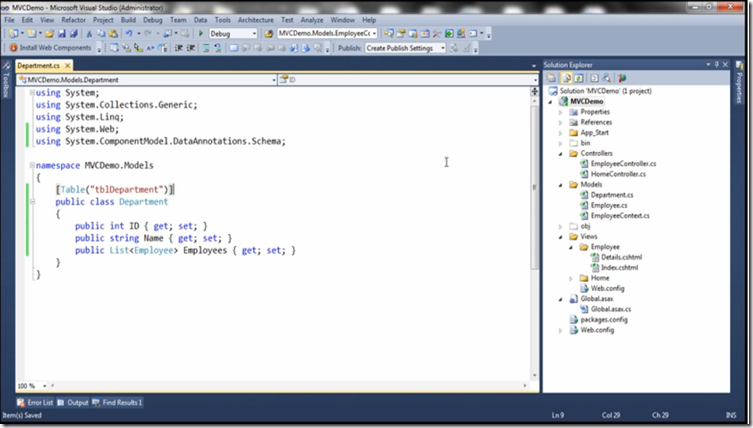Click the MVCDemo project node
This screenshot has width=753, height=428.
(x=586, y=101)
